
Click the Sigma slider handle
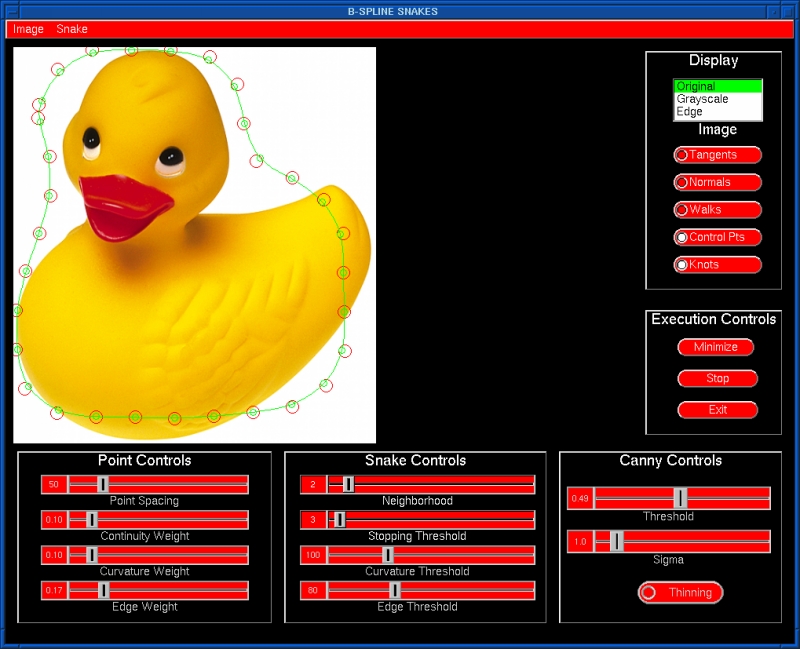coord(617,541)
